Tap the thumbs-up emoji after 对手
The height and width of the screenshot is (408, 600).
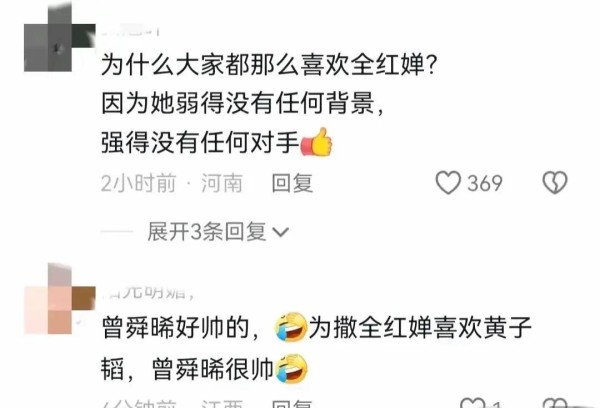coord(316,142)
